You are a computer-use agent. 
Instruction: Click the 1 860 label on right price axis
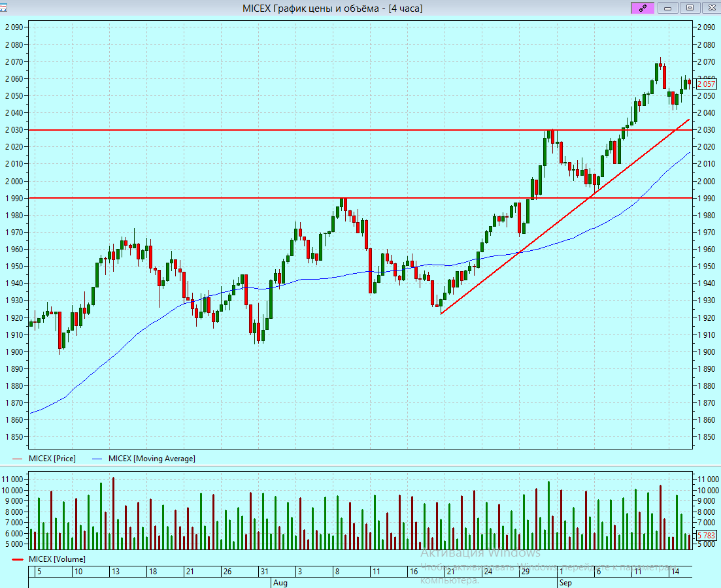706,419
